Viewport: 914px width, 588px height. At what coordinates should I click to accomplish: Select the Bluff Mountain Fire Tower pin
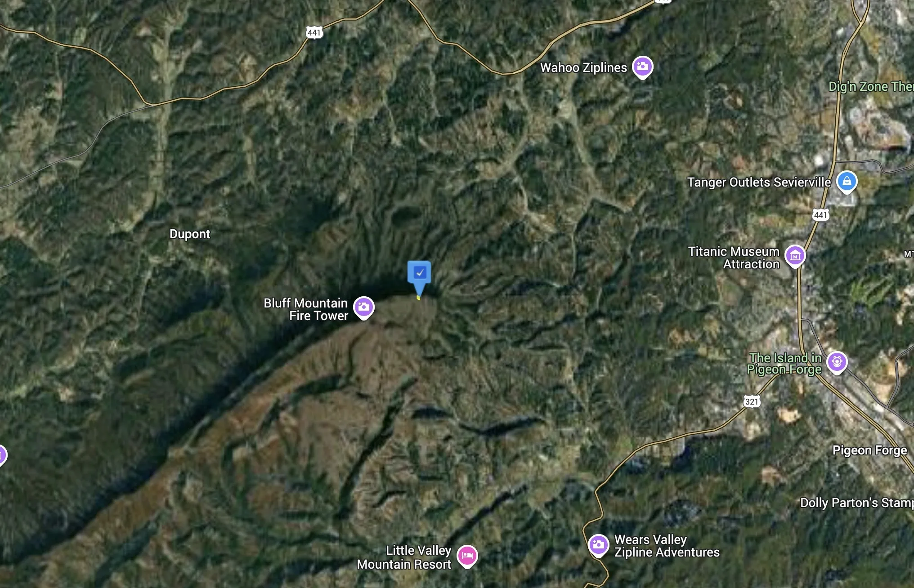(x=363, y=307)
